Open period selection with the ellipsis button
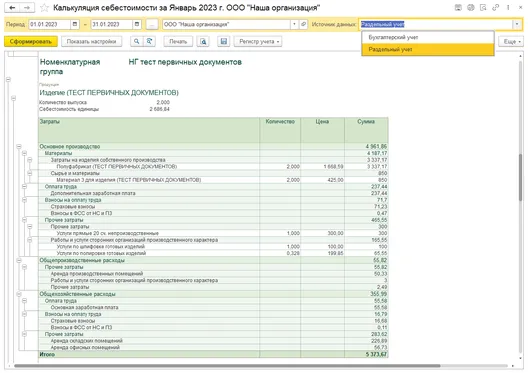 pyautogui.click(x=152, y=24)
